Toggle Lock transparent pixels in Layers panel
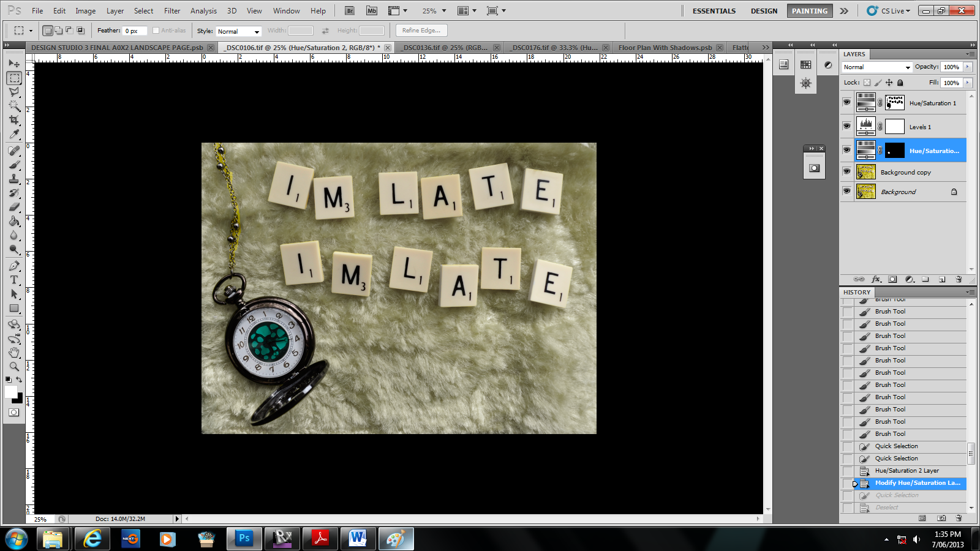The height and width of the screenshot is (551, 980). [x=867, y=83]
